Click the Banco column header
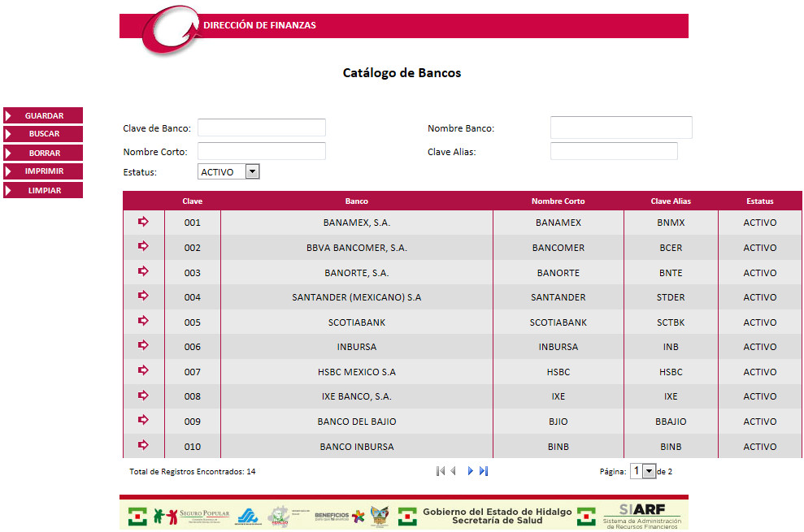Viewport: 804px width, 532px height. click(x=356, y=201)
